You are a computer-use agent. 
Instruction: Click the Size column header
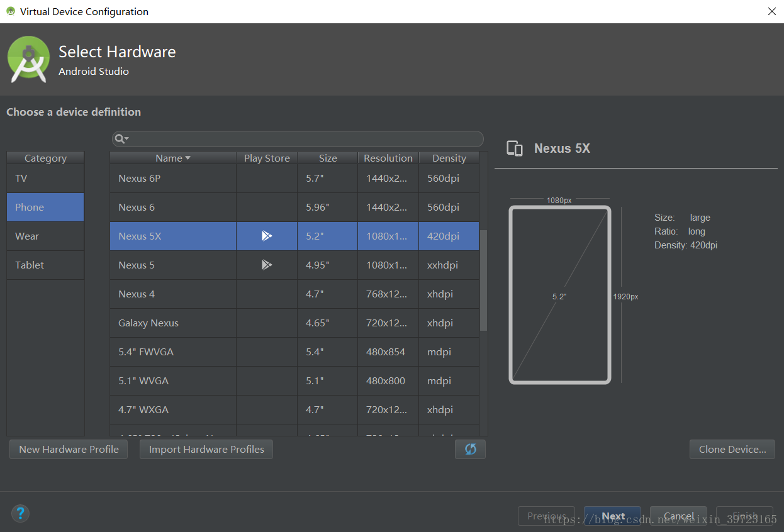[x=328, y=158]
